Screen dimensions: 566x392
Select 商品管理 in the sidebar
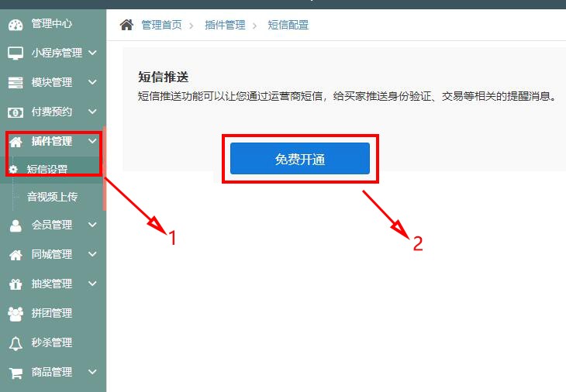pos(52,372)
